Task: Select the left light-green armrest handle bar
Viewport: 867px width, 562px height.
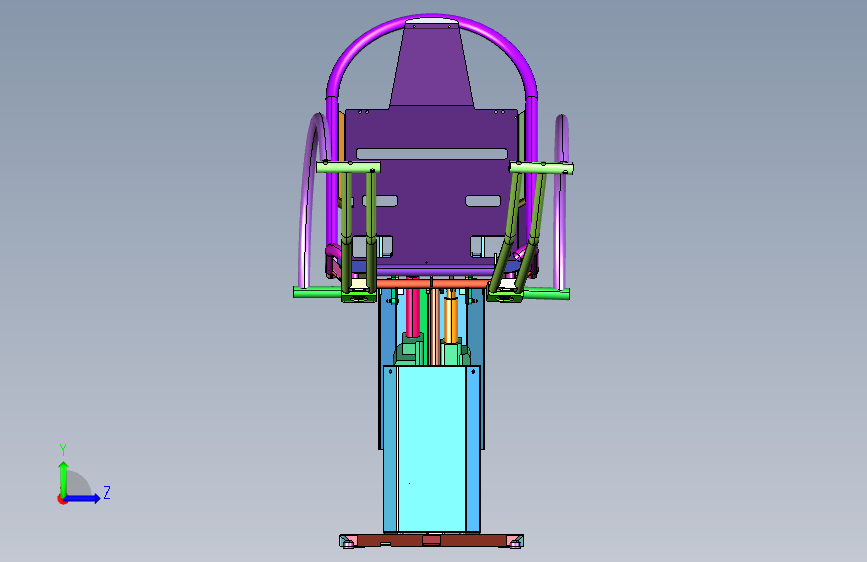Action: coord(348,167)
